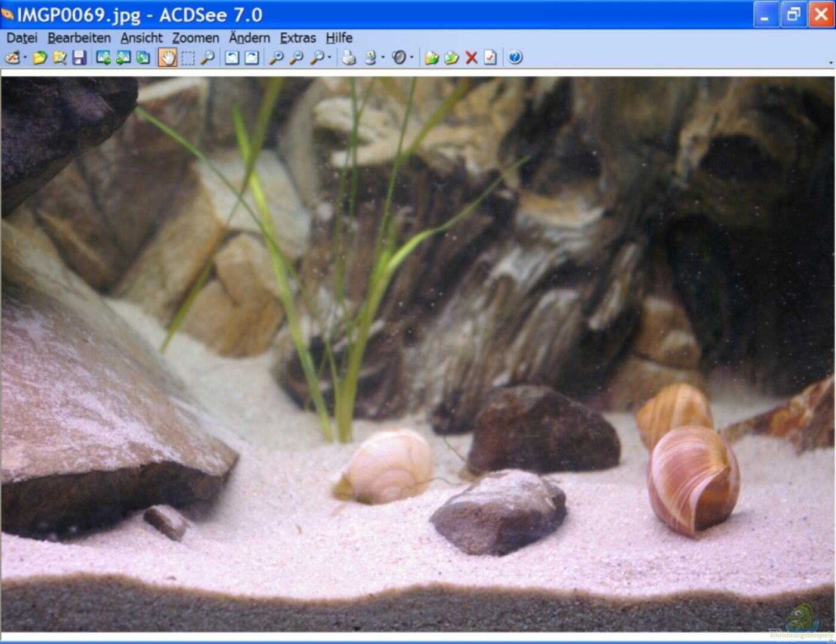
Task: Open the Ändern menu
Action: (x=249, y=38)
